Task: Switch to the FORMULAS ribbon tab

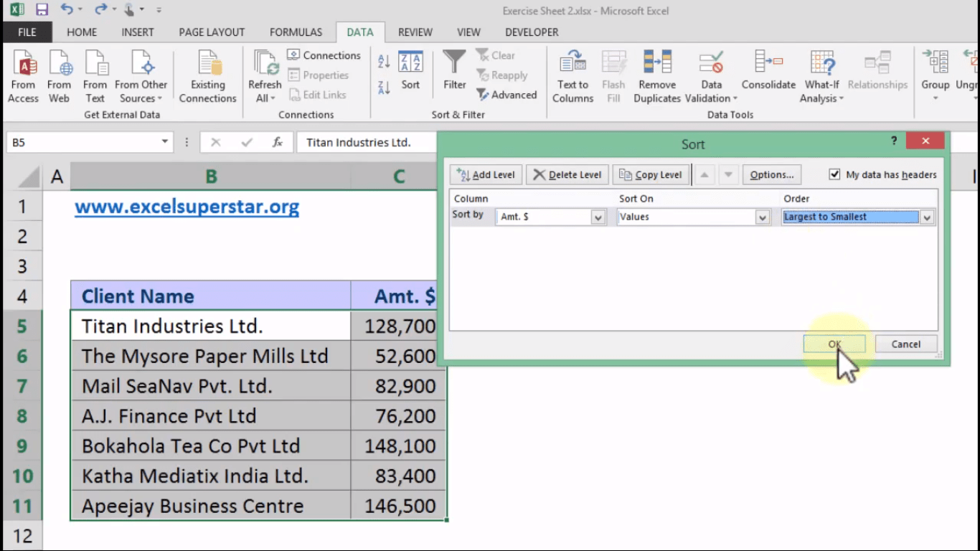Action: pyautogui.click(x=296, y=32)
